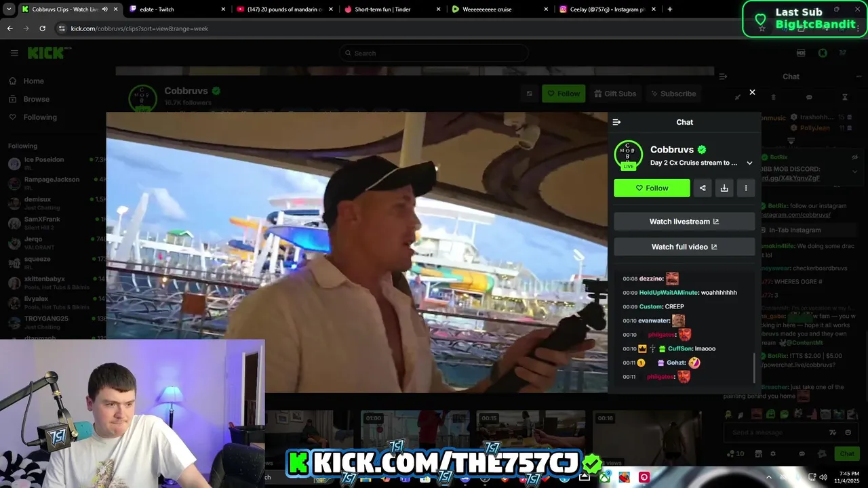The height and width of the screenshot is (488, 868).
Task: Open demisux channel in Following list
Action: point(54,203)
